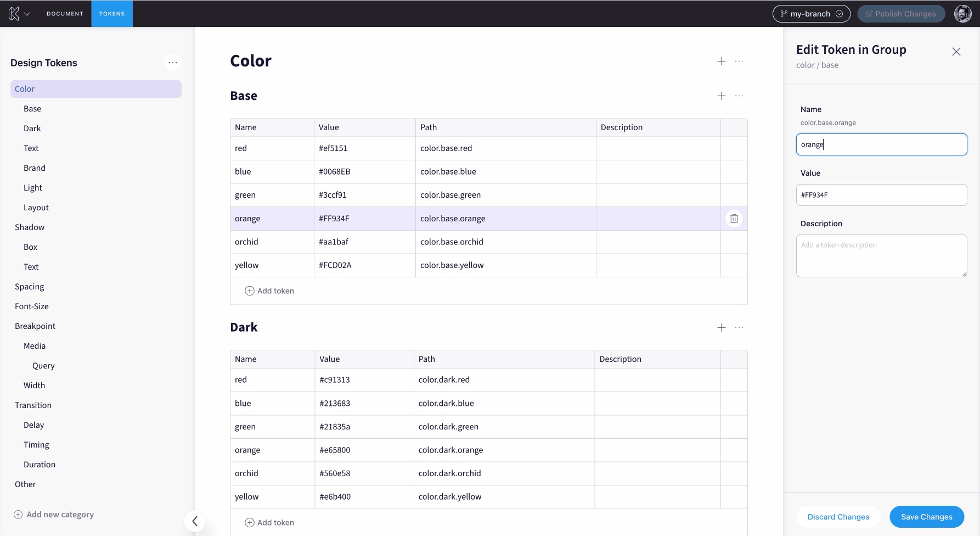
Task: Open Design Tokens more options menu
Action: (x=173, y=63)
